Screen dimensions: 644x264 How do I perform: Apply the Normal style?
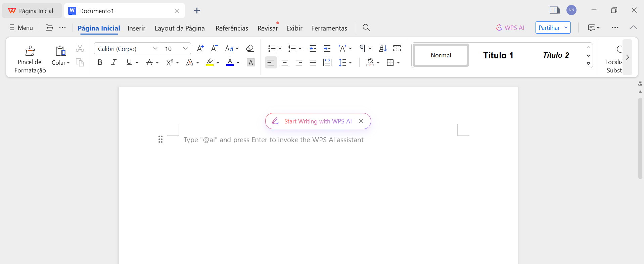click(x=441, y=55)
